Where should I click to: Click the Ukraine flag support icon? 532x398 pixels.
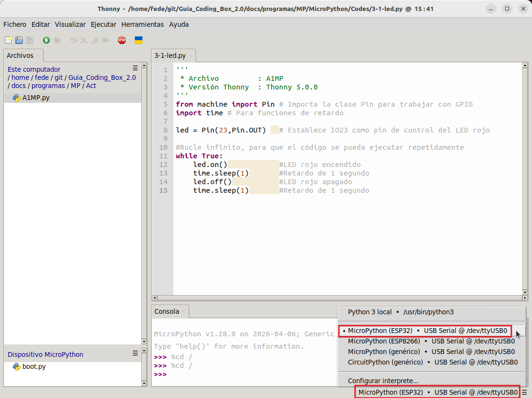[139, 40]
